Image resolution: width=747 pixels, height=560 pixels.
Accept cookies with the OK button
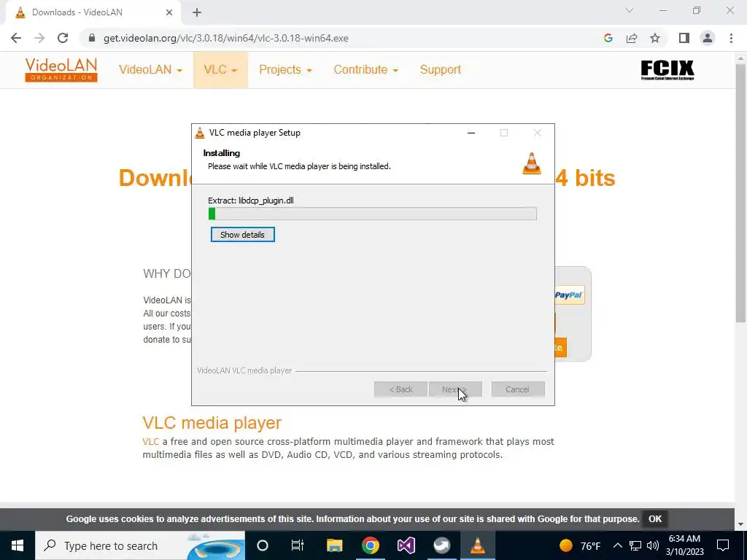point(655,519)
